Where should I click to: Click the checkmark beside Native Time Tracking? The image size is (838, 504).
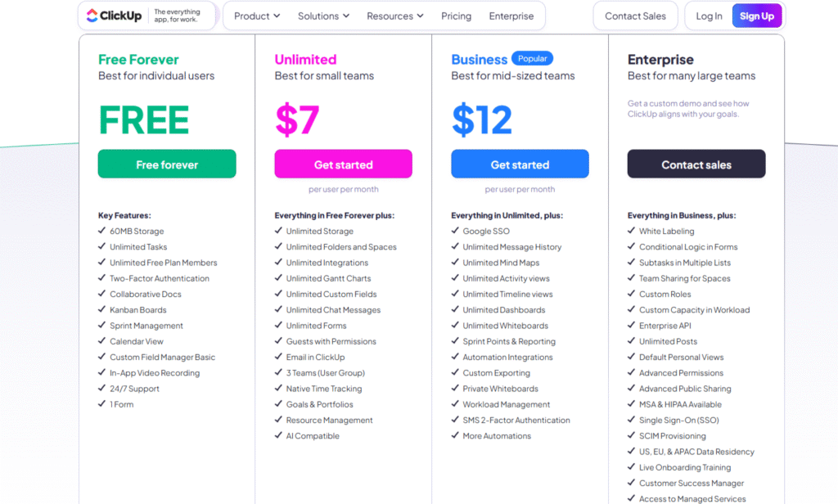(278, 389)
